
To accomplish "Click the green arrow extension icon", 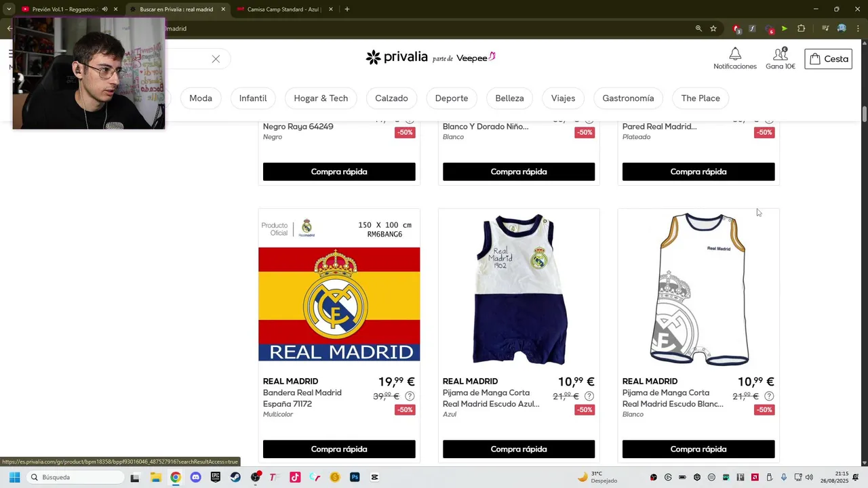I will (x=785, y=28).
